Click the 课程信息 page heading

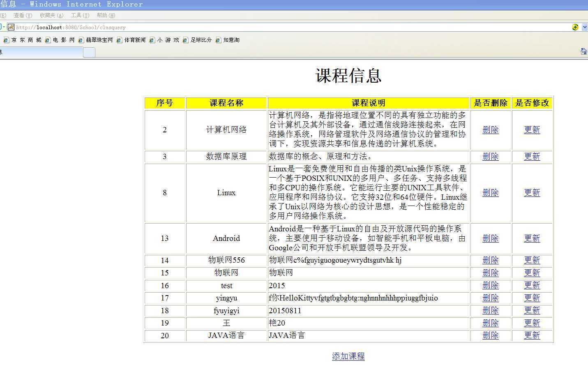(348, 76)
